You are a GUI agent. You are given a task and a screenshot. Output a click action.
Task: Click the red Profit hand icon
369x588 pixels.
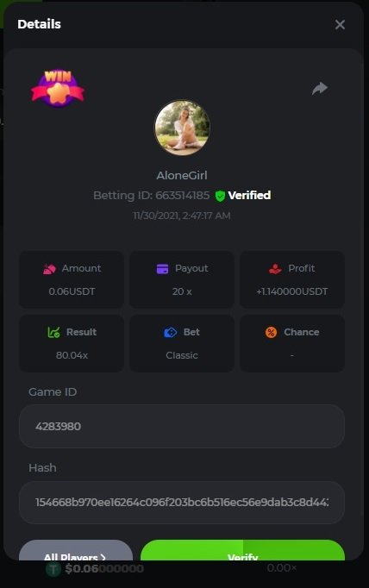275,268
